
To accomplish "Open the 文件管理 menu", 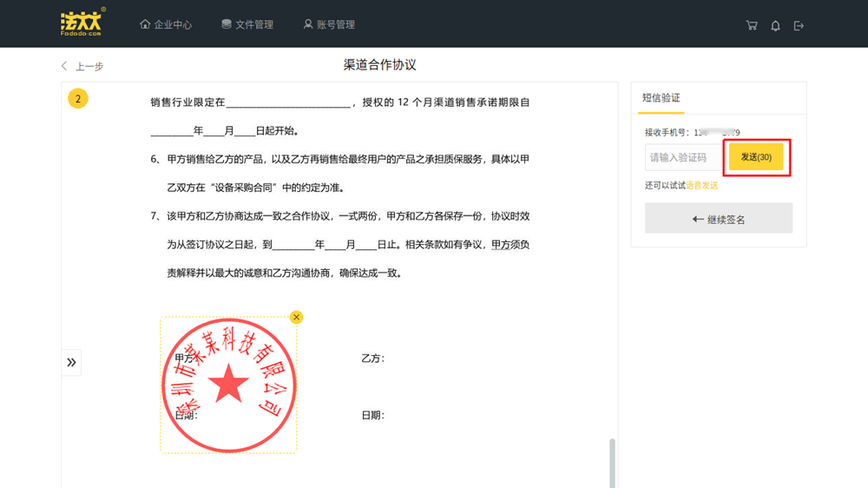I will [247, 24].
